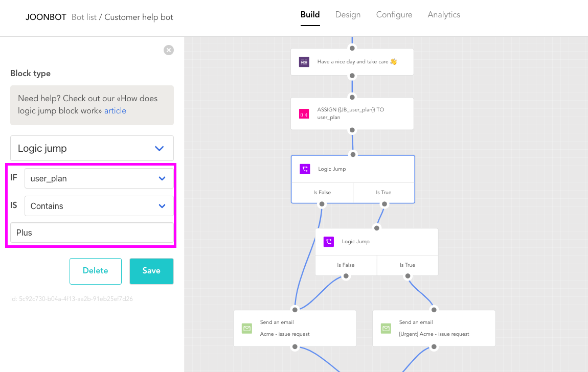Viewport: 588px width, 372px height.
Task: Click the Urgent Acme email block icon
Action: click(x=386, y=329)
